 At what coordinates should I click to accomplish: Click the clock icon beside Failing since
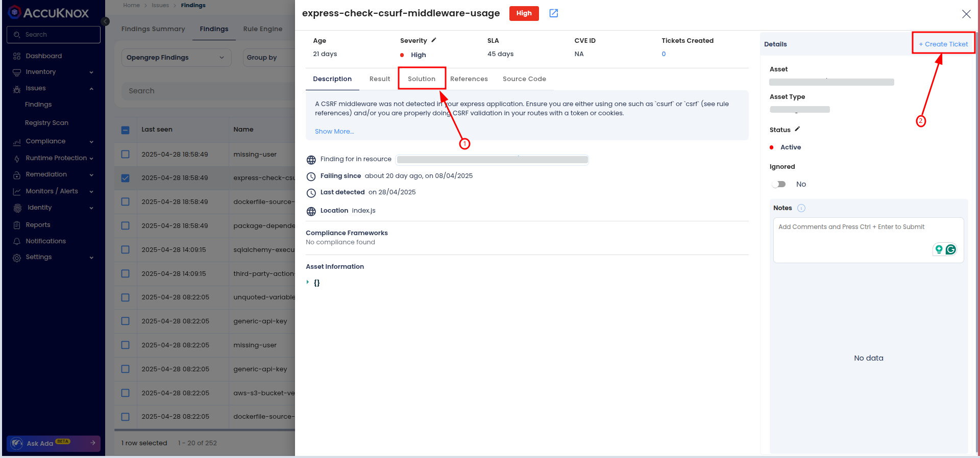[311, 176]
